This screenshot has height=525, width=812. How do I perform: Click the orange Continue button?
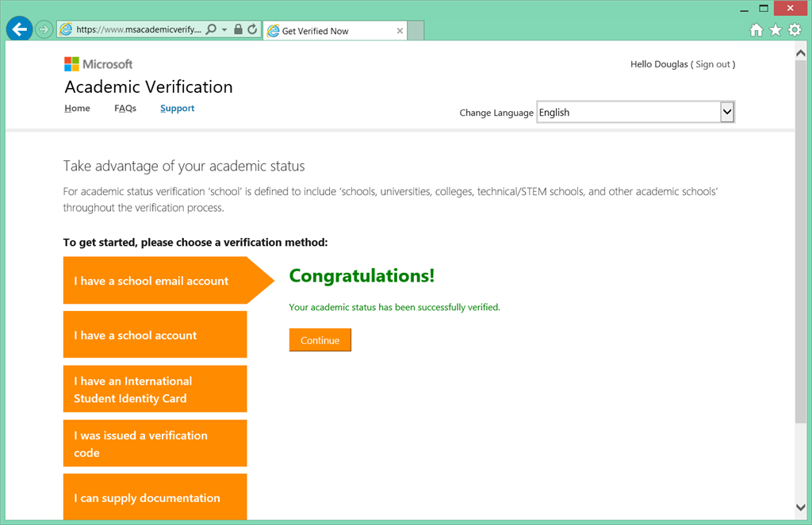320,340
